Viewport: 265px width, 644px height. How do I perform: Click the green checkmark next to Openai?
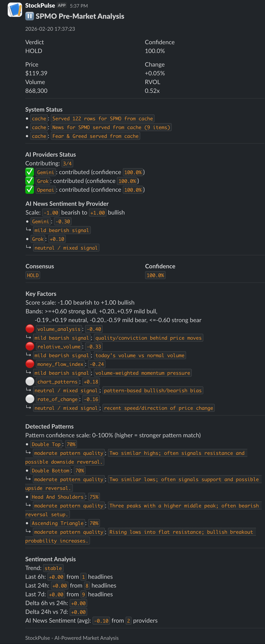tap(30, 189)
